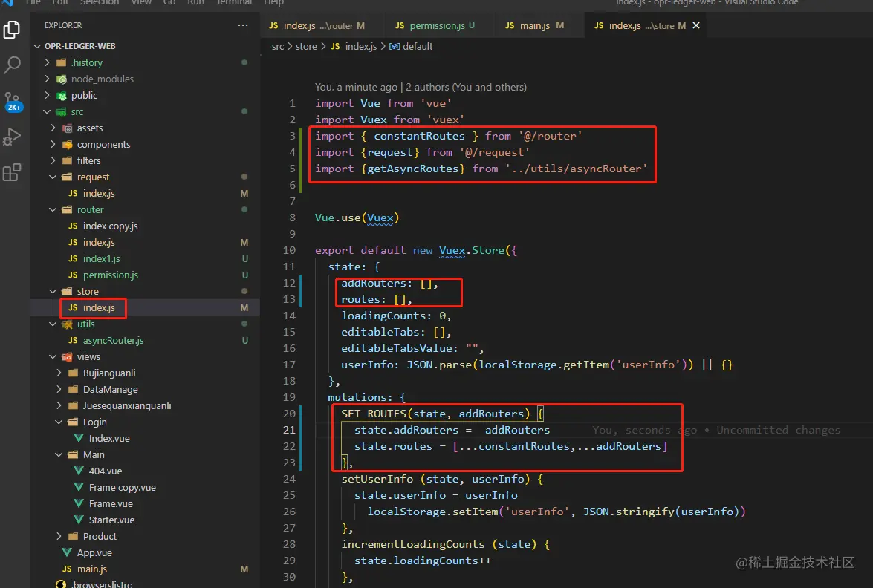Click line number 21 in gutter
The height and width of the screenshot is (588, 873).
[289, 430]
